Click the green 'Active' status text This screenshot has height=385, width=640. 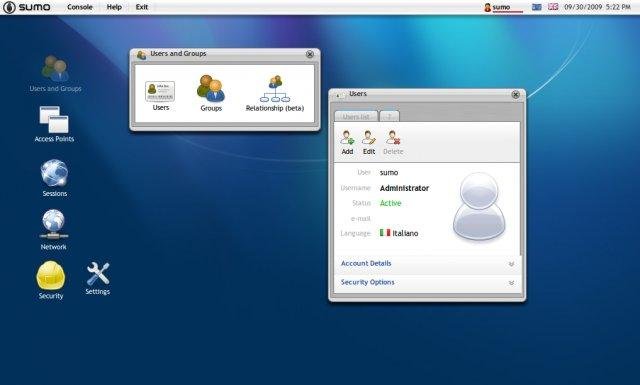tap(390, 203)
